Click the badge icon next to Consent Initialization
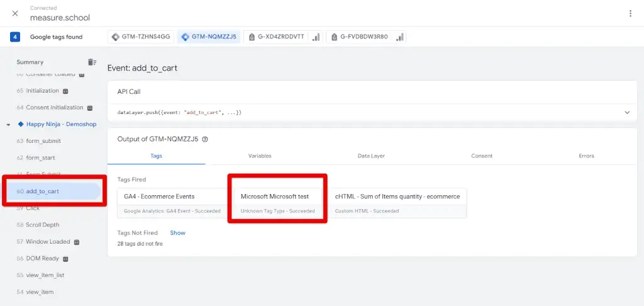This screenshot has height=306, width=644. (x=90, y=108)
